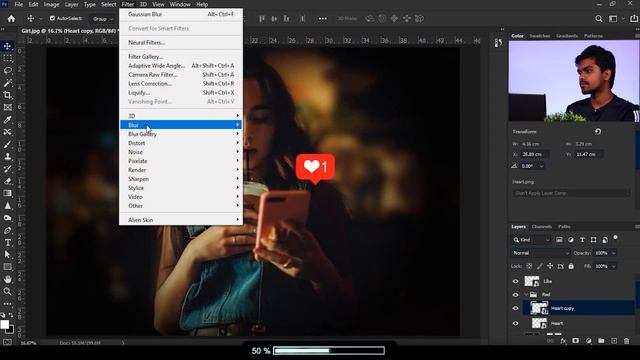The height and width of the screenshot is (360, 640).
Task: Toggle the type layer filter icon
Action: click(582, 240)
